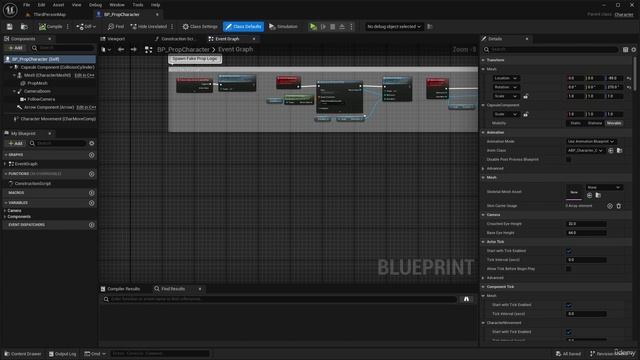Open the Debug menu
640x360 pixels.
click(x=95, y=5)
